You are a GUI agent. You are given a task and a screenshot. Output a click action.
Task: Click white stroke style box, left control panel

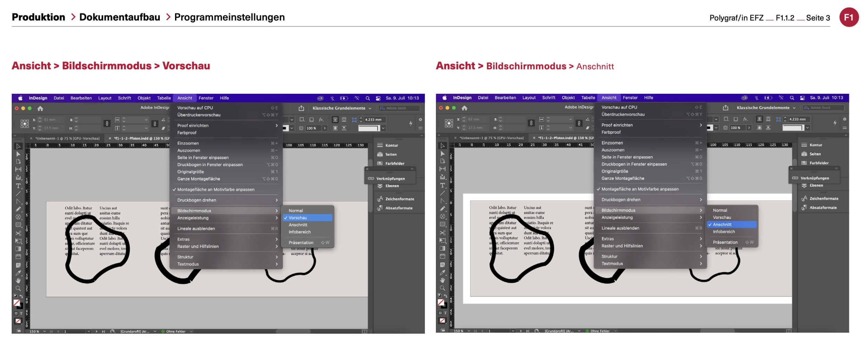pyautogui.click(x=369, y=129)
